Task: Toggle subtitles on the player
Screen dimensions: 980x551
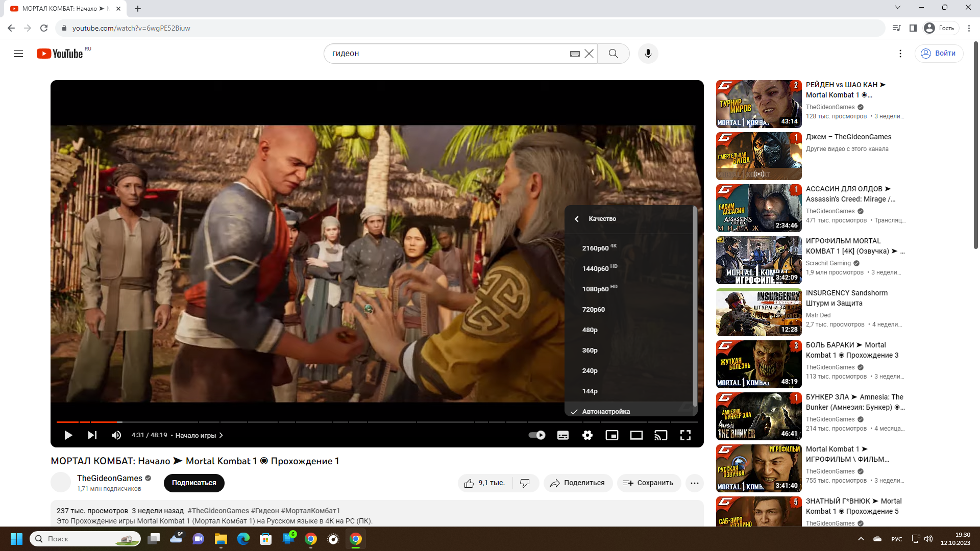Action: pos(563,435)
